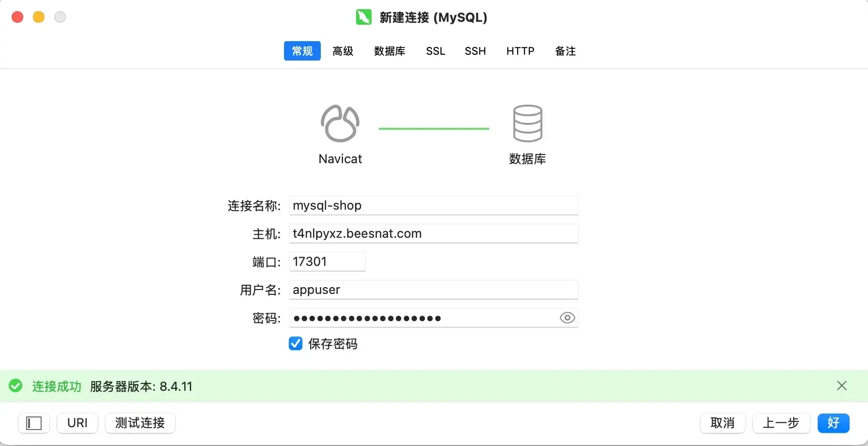This screenshot has width=868, height=446.
Task: Open the 高级 tab
Action: click(x=343, y=51)
